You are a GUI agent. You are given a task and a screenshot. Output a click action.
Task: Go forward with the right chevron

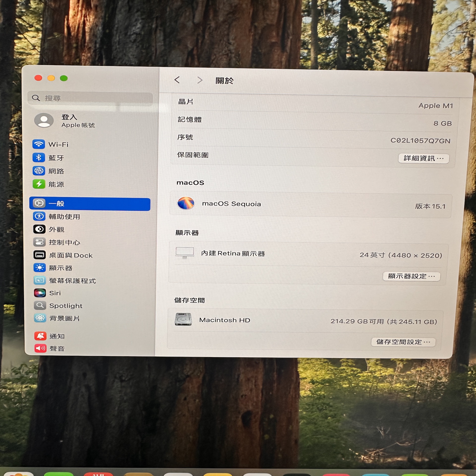(x=200, y=80)
